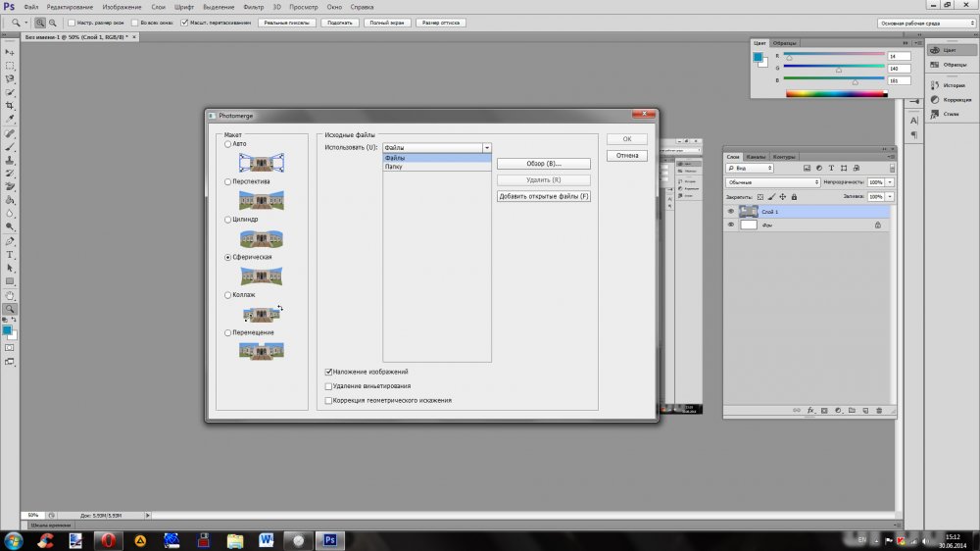Switch to the Каналы tab

coord(756,157)
